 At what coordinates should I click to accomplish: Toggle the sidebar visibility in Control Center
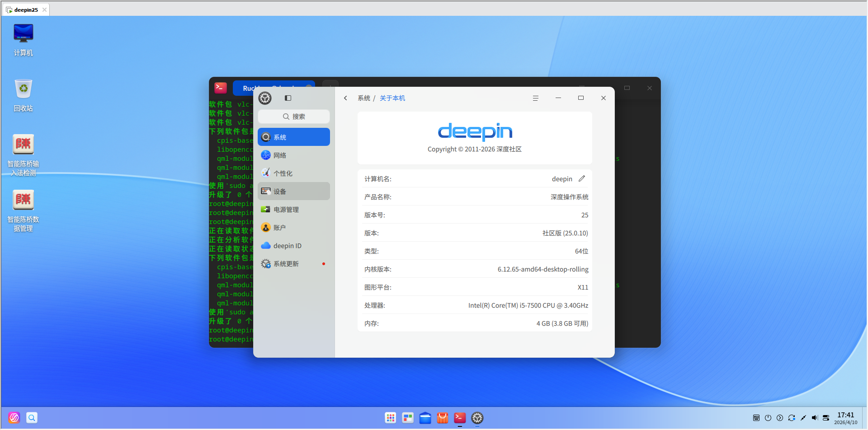tap(288, 98)
